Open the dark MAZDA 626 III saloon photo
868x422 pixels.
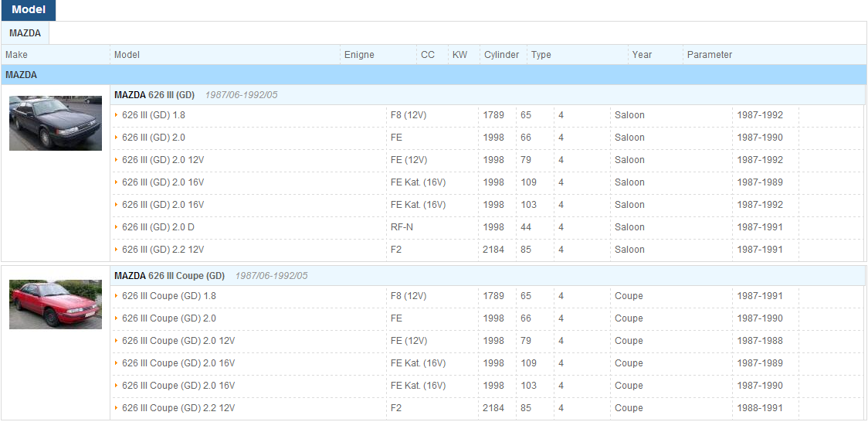56,123
